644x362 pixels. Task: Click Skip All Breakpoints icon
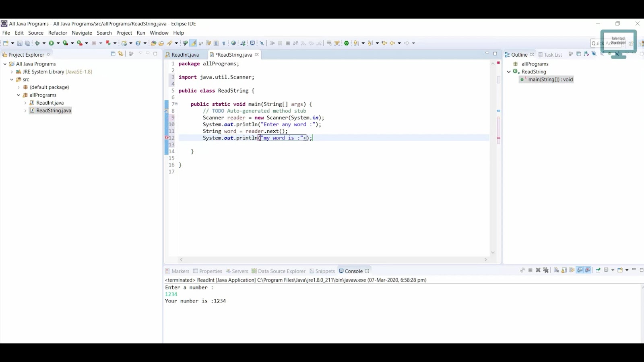[262, 43]
